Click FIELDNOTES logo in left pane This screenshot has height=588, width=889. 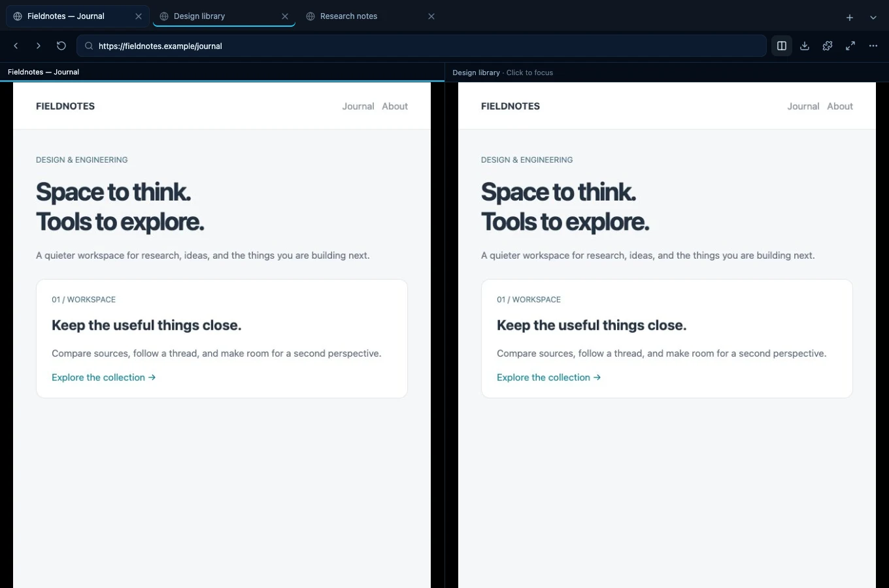pos(65,106)
